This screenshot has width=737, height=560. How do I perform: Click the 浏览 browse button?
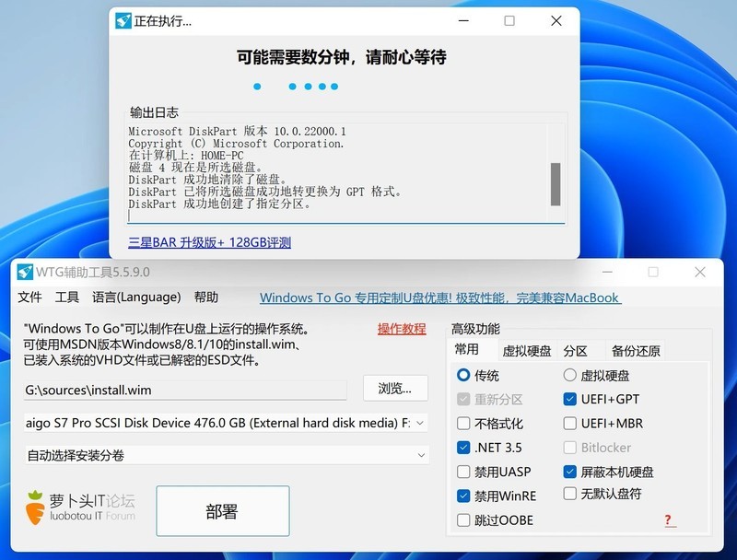[396, 390]
